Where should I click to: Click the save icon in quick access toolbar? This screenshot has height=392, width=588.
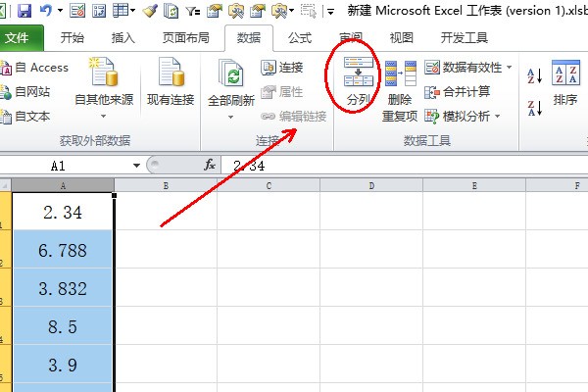coord(24,11)
